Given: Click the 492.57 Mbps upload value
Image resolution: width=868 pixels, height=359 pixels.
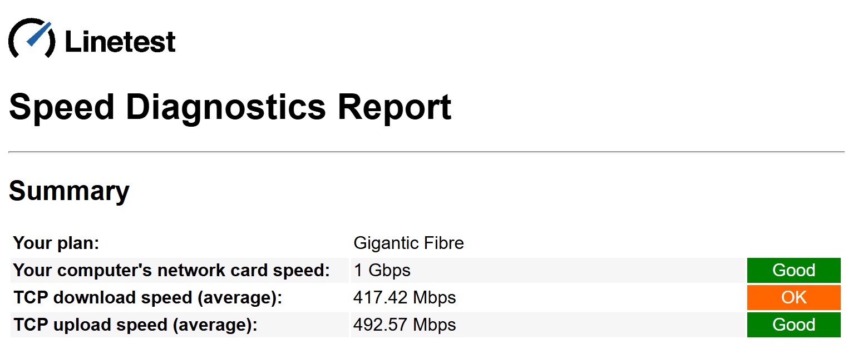Looking at the screenshot, I should coord(405,325).
